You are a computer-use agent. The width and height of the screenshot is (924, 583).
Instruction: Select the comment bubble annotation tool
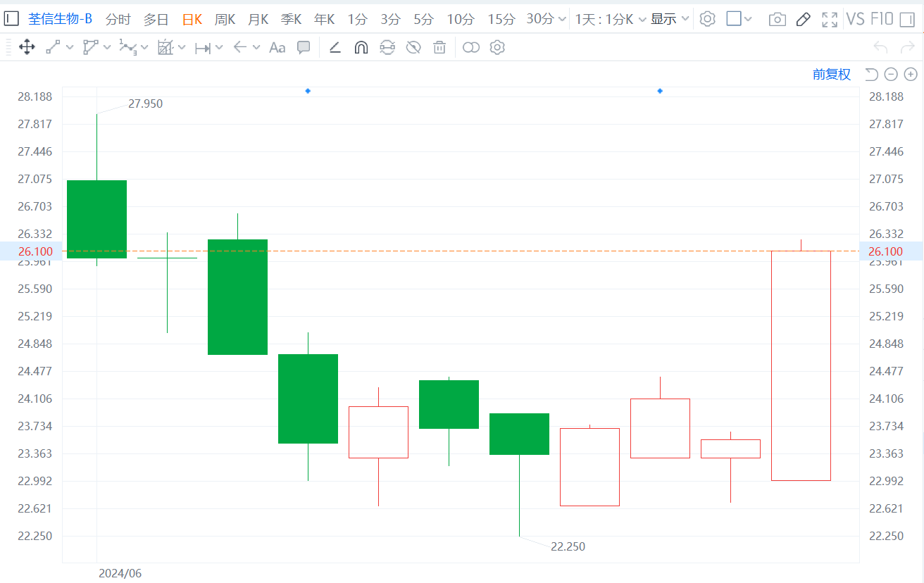(x=304, y=48)
